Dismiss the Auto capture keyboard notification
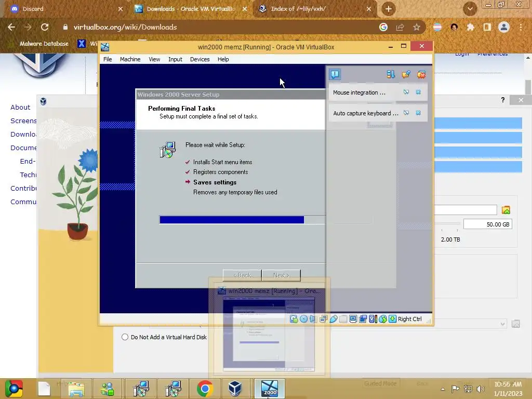 (x=418, y=113)
